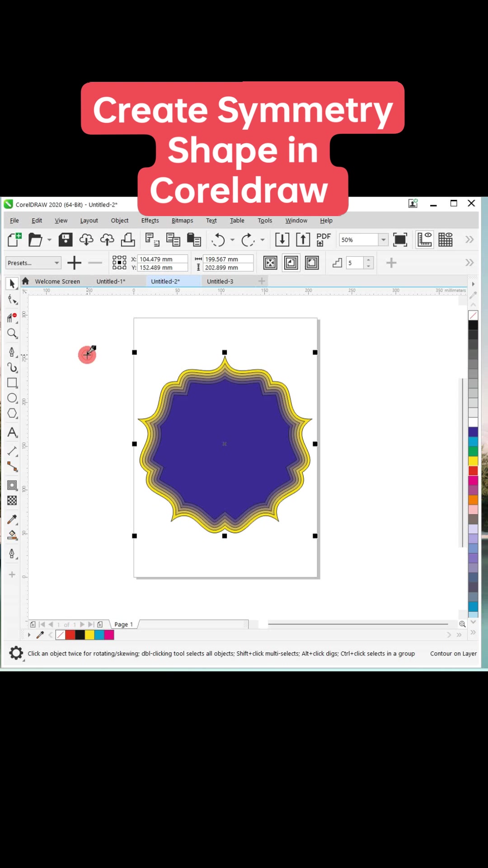
Task: Click the Copy icon in toolbar
Action: click(173, 240)
